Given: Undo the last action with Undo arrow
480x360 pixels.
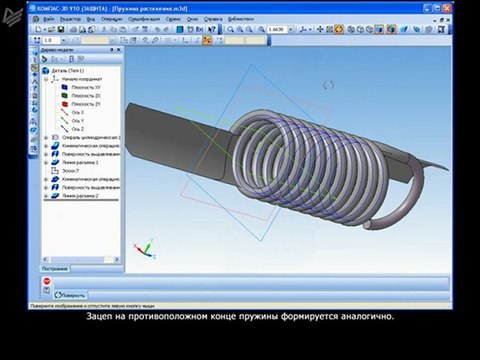Looking at the screenshot, I should pos(157,30).
